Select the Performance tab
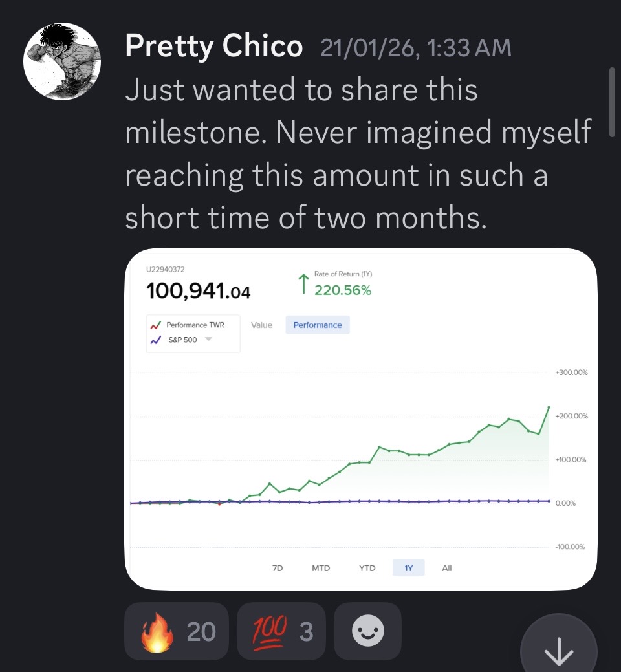This screenshot has width=621, height=672. 318,325
